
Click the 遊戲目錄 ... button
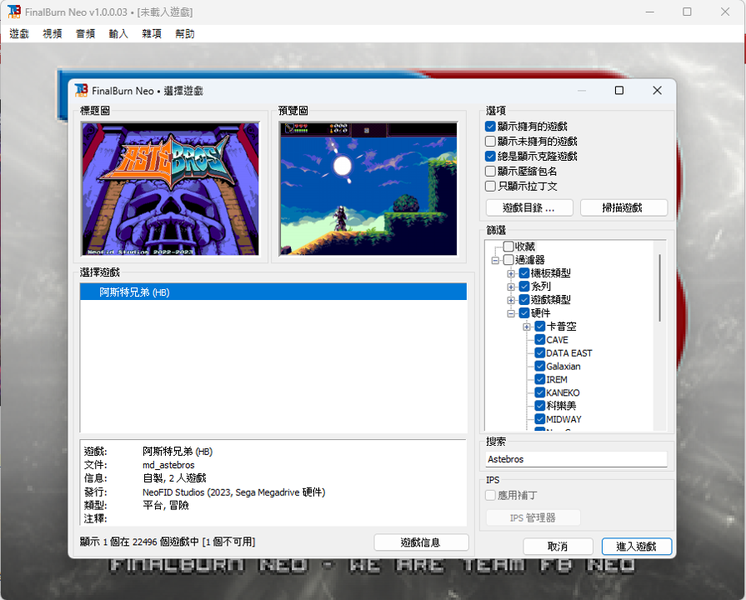pyautogui.click(x=529, y=208)
